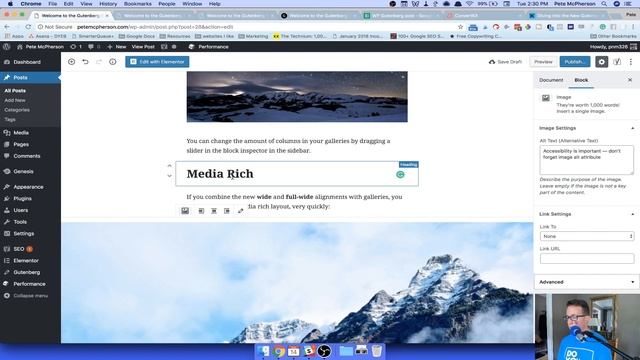Open Settings in WordPress sidebar
This screenshot has width=640, height=360.
point(24,233)
